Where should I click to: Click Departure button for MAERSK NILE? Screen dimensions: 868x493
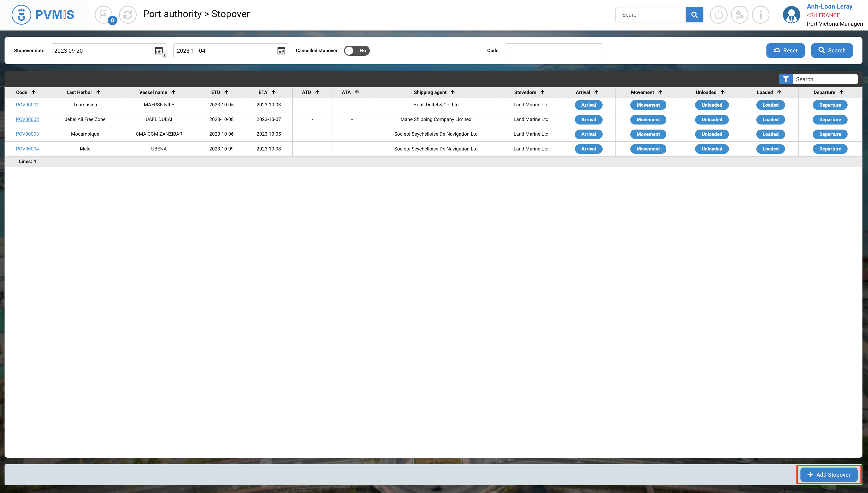tap(830, 105)
